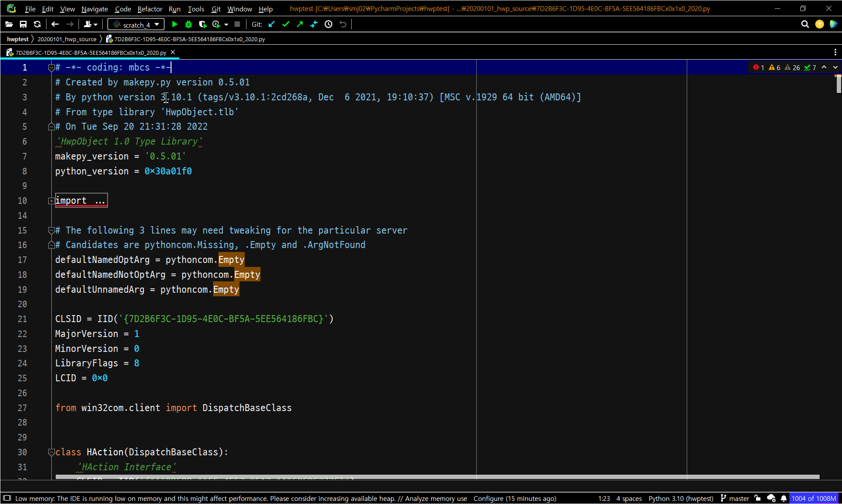Expand the folded import block
The height and width of the screenshot is (504, 842).
(x=51, y=201)
